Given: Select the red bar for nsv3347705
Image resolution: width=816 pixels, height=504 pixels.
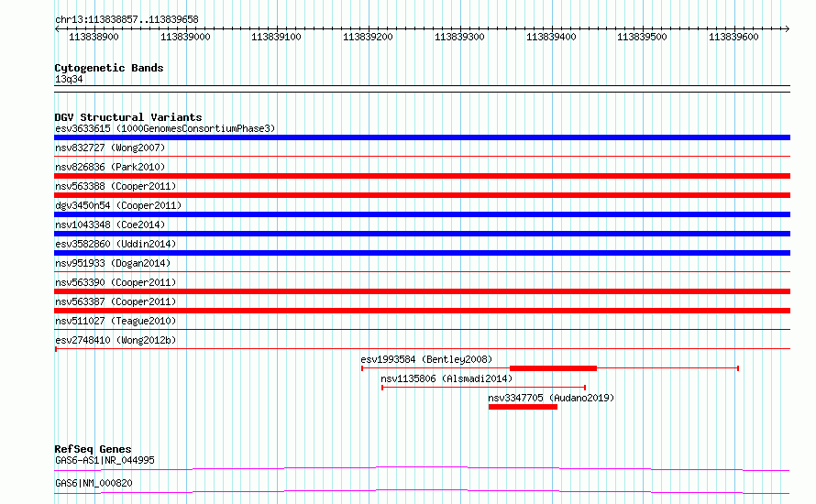Looking at the screenshot, I should [523, 407].
